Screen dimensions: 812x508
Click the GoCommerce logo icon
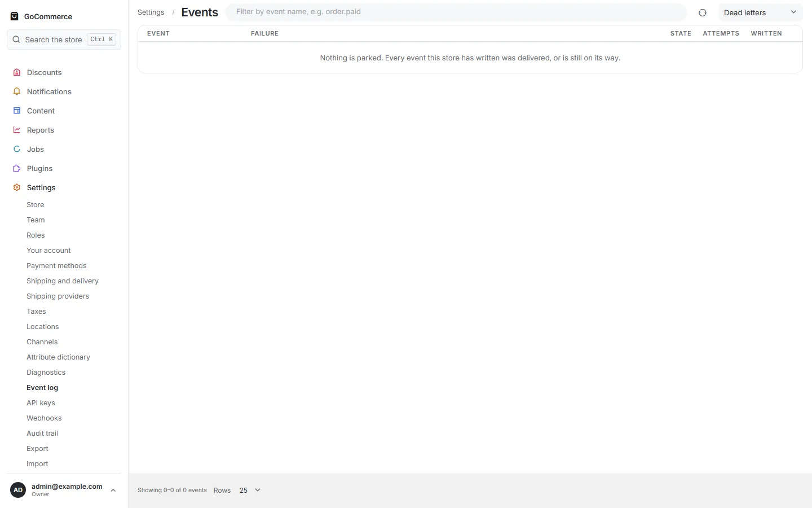(15, 16)
